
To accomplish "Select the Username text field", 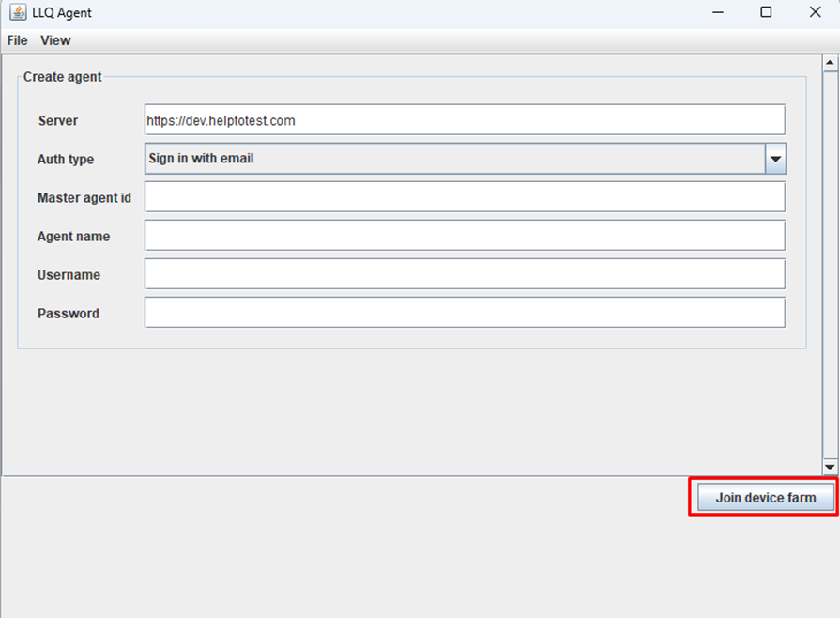I will (464, 274).
